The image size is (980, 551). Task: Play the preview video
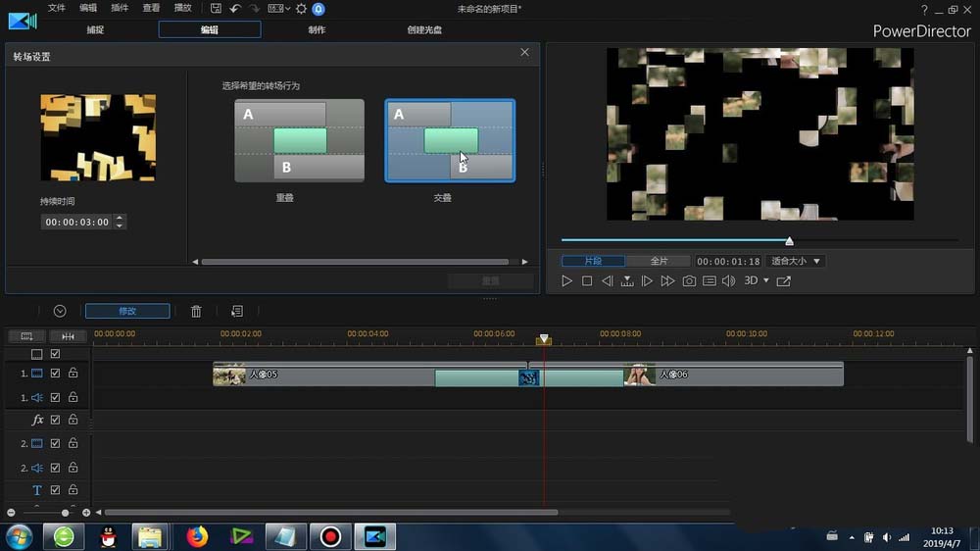[x=566, y=281]
